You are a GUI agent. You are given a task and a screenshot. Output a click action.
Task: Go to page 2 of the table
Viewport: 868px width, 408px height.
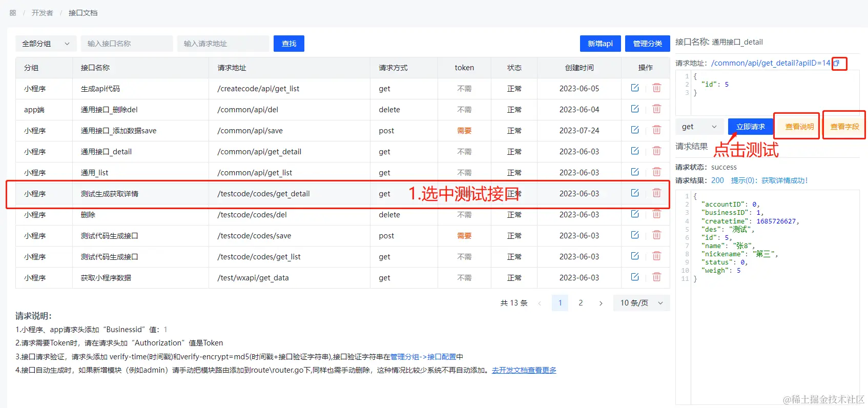tap(581, 303)
